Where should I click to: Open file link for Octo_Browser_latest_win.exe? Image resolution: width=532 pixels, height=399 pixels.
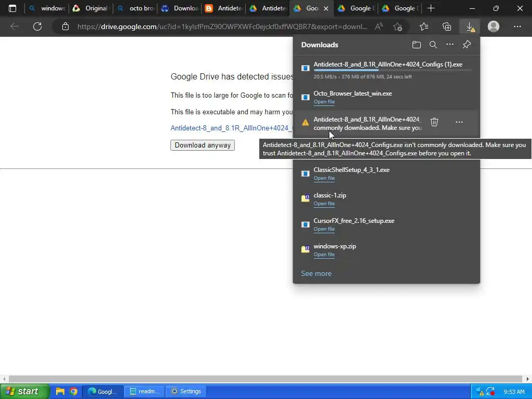tap(324, 102)
